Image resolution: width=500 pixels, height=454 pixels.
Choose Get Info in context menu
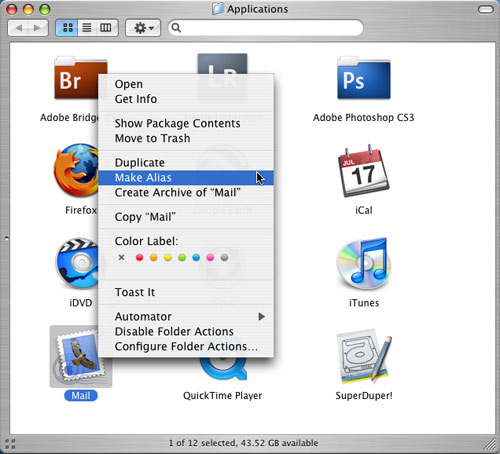tap(186, 99)
